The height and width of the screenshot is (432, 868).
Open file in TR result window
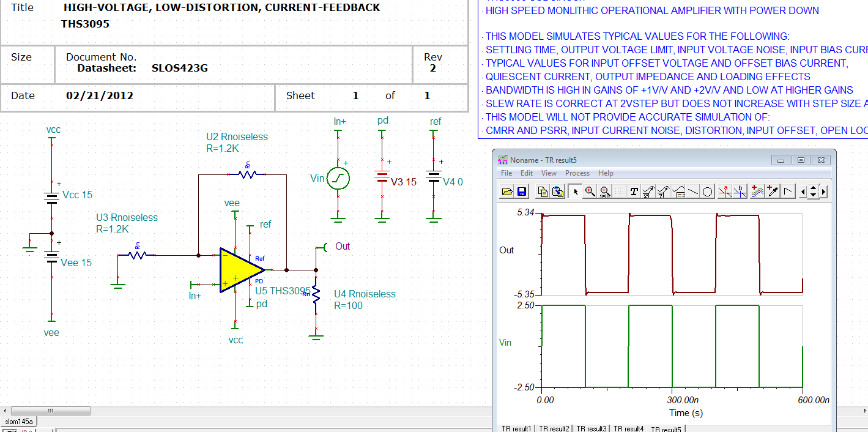507,192
